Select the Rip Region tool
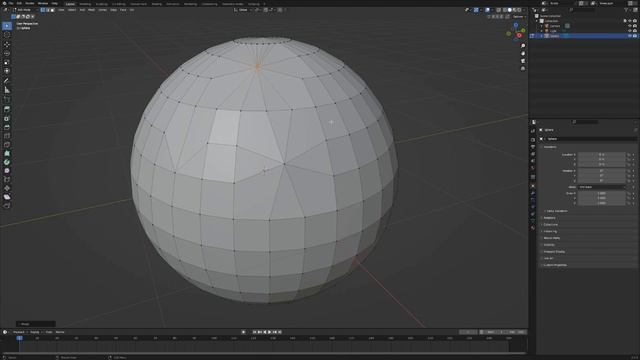The image size is (640, 360). pyautogui.click(x=7, y=205)
